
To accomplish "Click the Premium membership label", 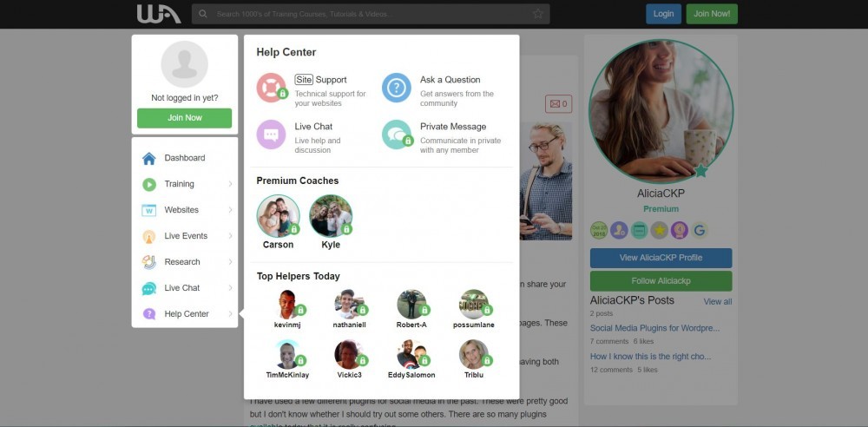I will (x=661, y=209).
